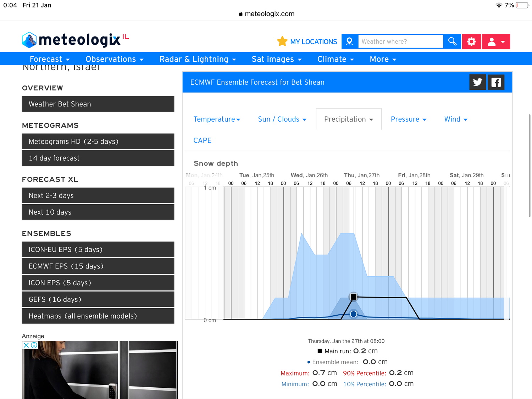Share forecast on Twitter
The height and width of the screenshot is (399, 532).
click(x=477, y=82)
